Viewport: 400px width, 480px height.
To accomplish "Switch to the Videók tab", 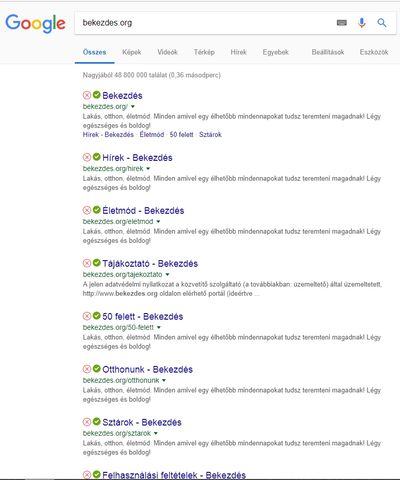I will pyautogui.click(x=167, y=52).
